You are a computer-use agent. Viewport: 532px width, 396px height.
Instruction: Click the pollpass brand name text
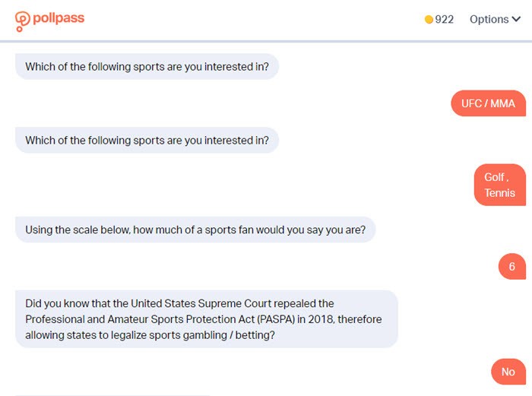[x=59, y=18]
